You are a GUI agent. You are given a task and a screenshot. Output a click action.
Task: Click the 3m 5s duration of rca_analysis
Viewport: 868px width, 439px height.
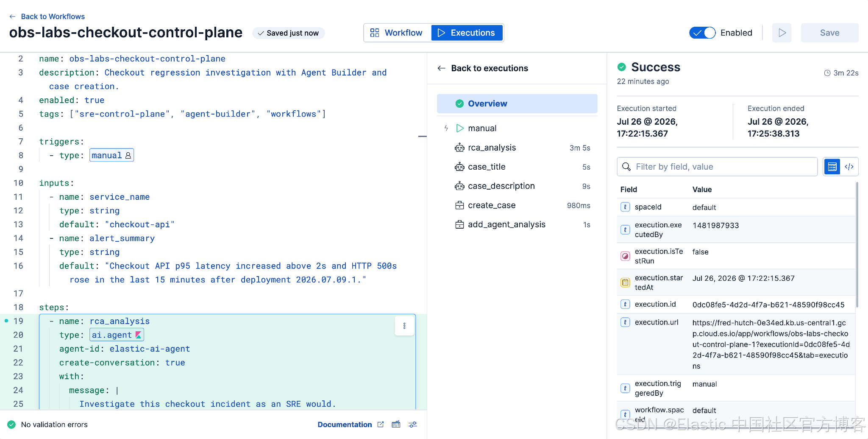pyautogui.click(x=580, y=148)
